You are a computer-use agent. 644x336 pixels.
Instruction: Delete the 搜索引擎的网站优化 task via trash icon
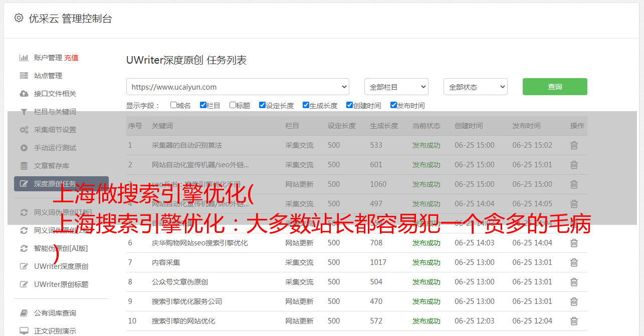coord(574,321)
